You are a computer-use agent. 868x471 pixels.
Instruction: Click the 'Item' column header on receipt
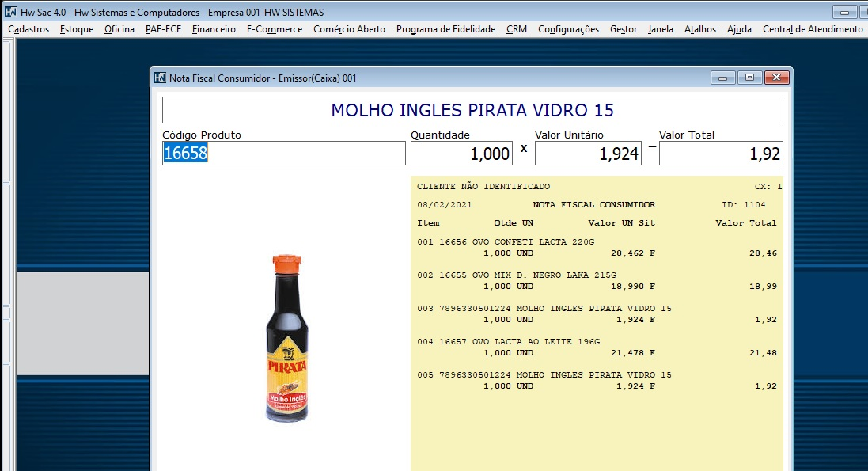click(x=428, y=223)
